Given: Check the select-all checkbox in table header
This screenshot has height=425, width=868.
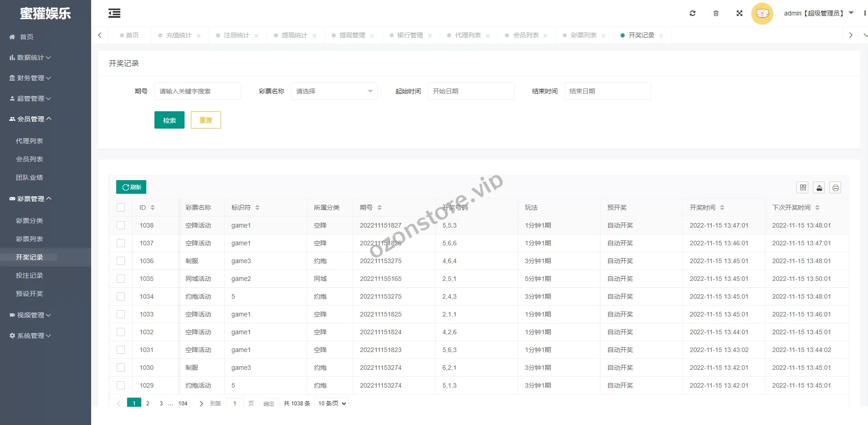Looking at the screenshot, I should coord(121,207).
